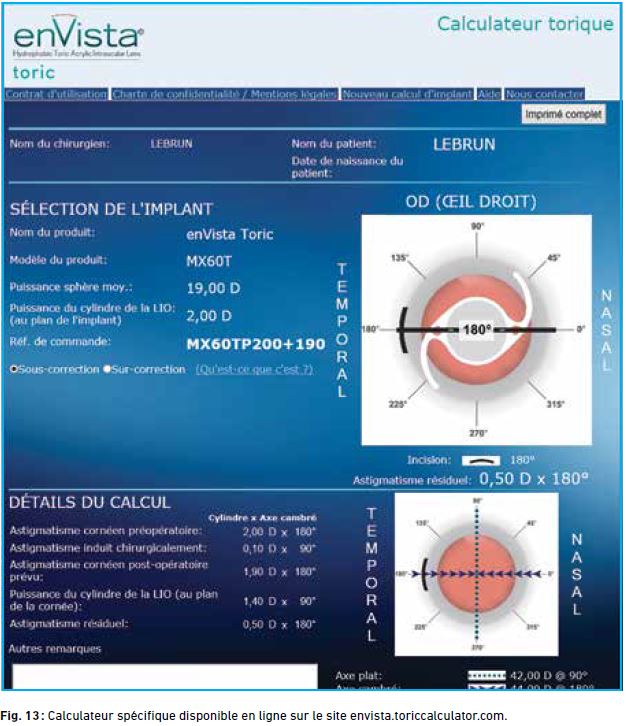
Task: Click the product model MX60T
Action: (209, 261)
